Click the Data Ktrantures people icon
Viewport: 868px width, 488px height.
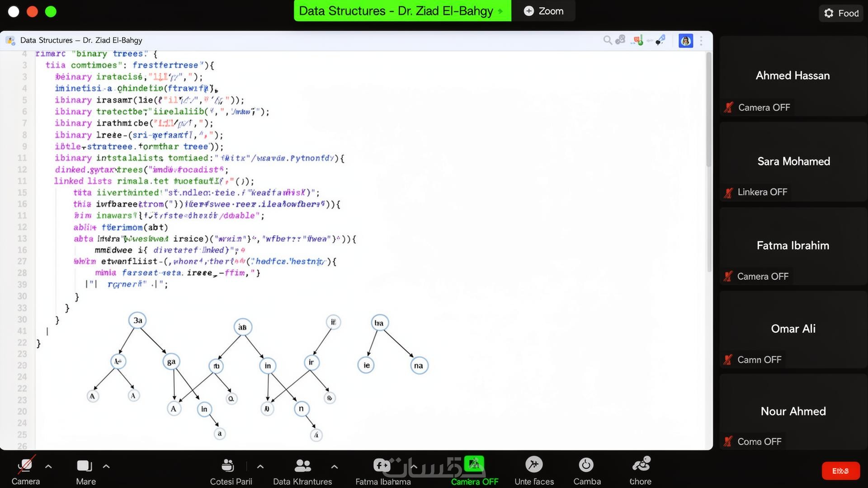click(x=302, y=465)
